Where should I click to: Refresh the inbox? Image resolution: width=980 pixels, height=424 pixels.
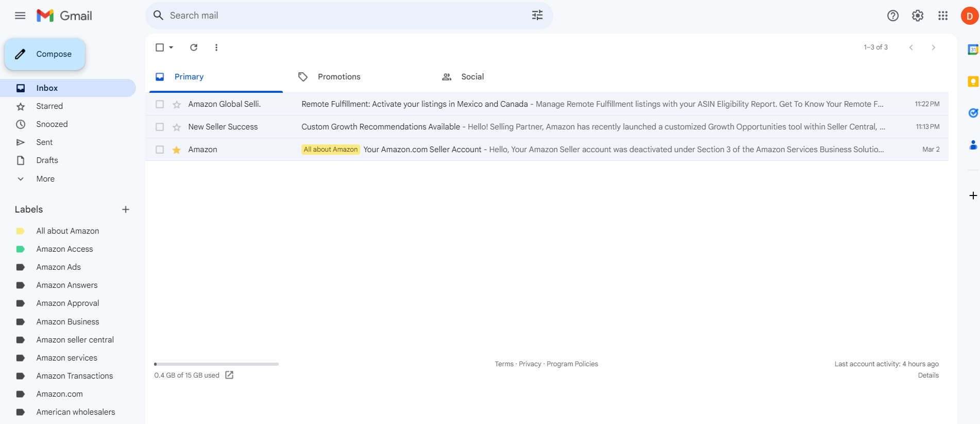point(194,47)
